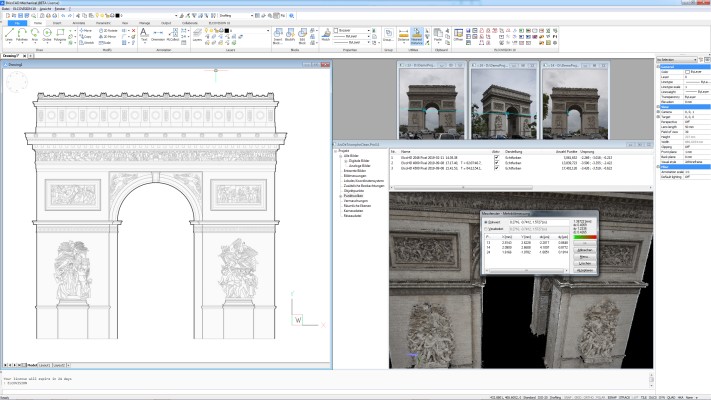Select the Polygons tool
711x400 pixels.
60,35
